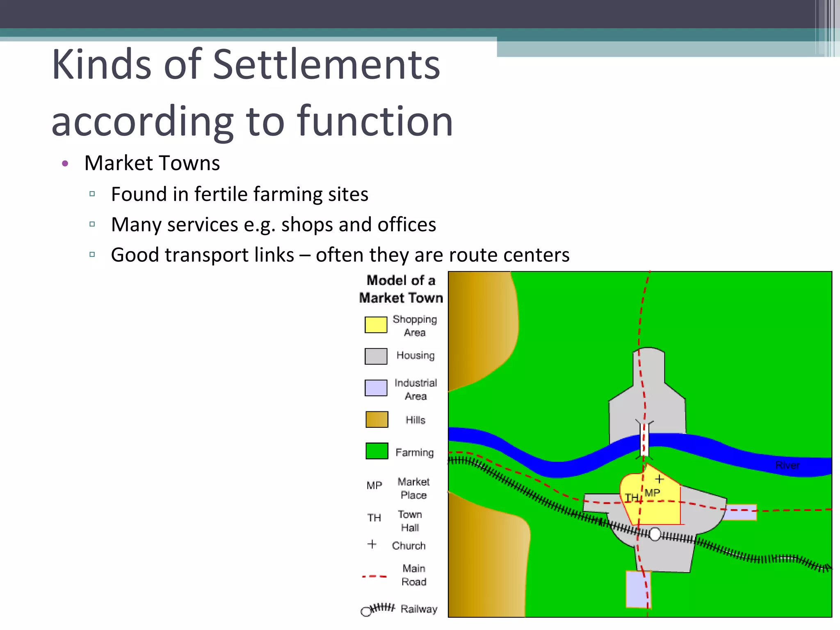
Task: Click the yellow Shopping Area legend swatch
Action: pyautogui.click(x=376, y=325)
